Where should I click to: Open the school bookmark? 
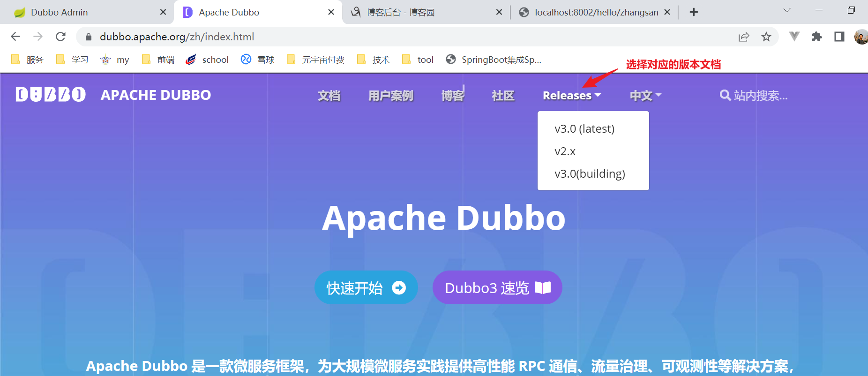click(207, 60)
